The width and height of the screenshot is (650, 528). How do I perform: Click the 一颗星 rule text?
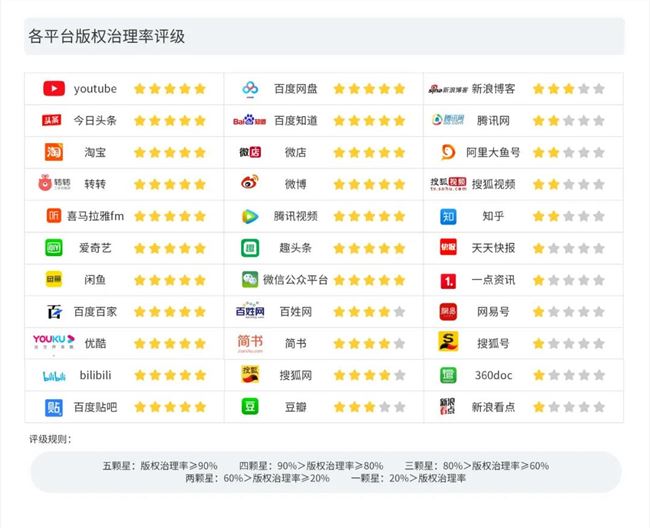pyautogui.click(x=408, y=478)
